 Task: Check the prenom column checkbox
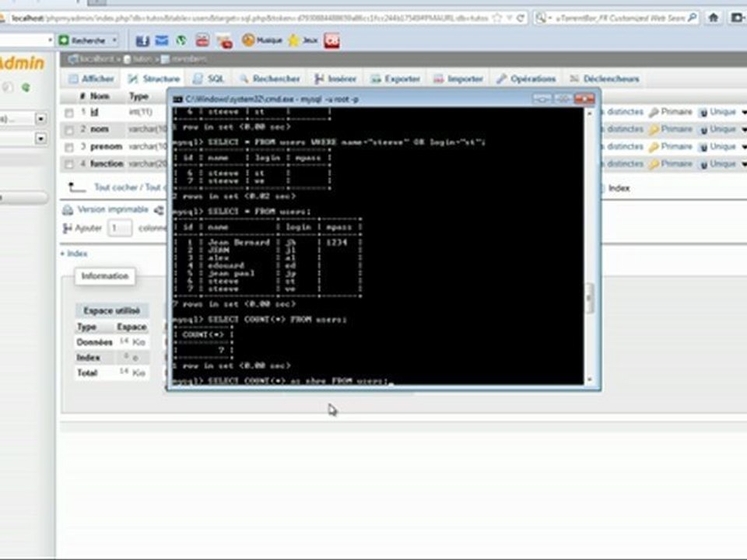click(x=69, y=147)
